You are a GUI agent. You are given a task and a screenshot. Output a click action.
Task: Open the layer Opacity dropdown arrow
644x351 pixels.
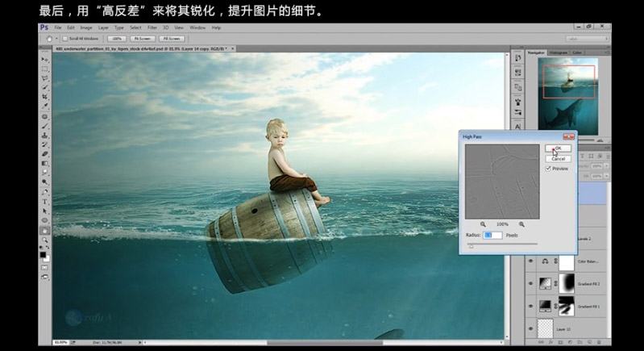[607, 166]
